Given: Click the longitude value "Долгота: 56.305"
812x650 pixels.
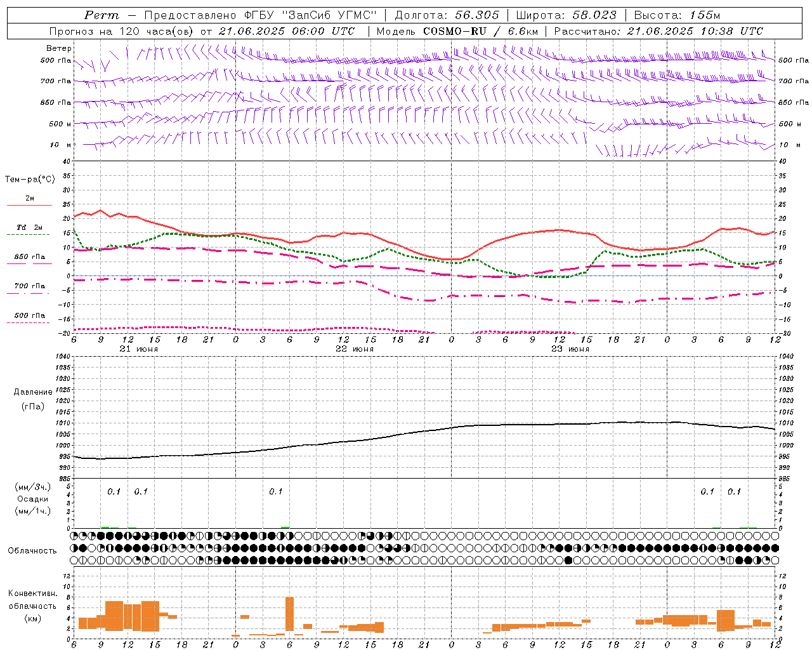Looking at the screenshot, I should (447, 15).
